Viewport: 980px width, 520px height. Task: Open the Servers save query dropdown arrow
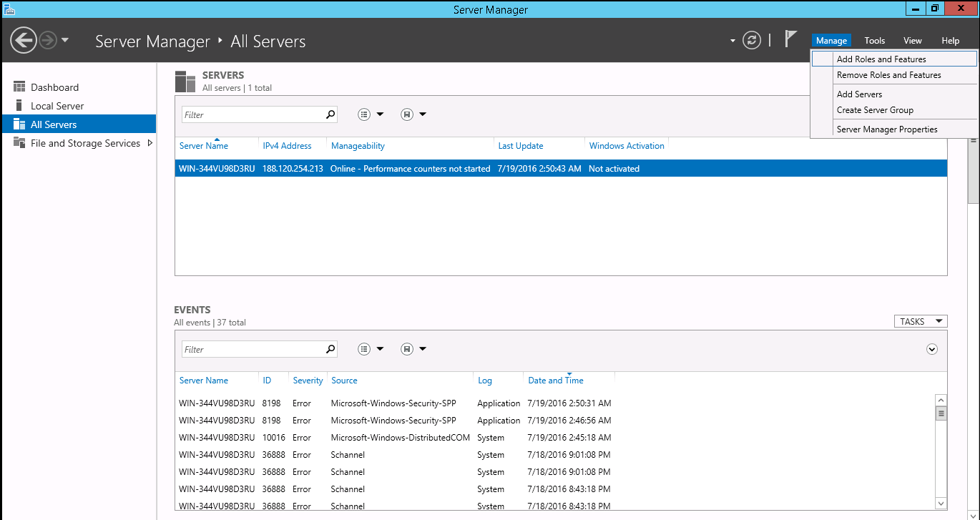423,114
